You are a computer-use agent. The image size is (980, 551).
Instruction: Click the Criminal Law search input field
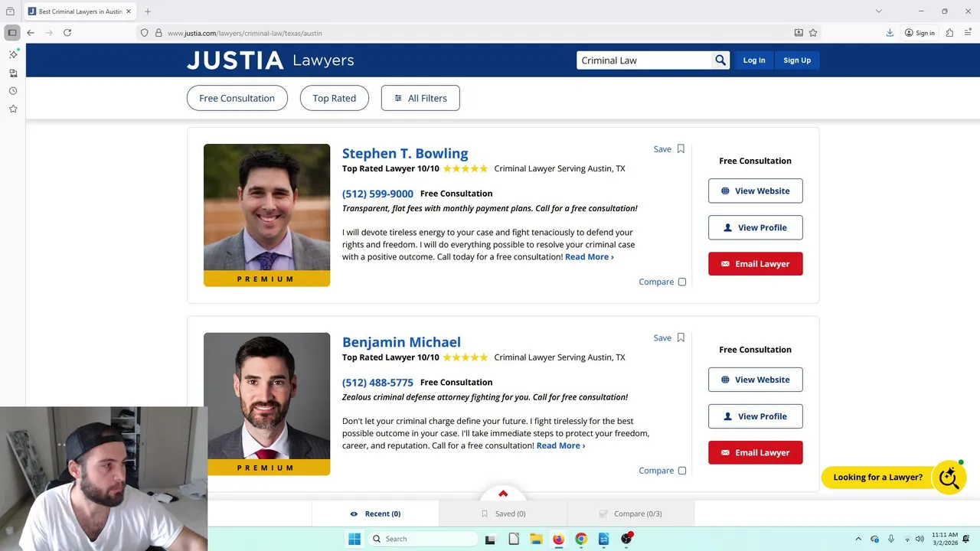pyautogui.click(x=644, y=60)
